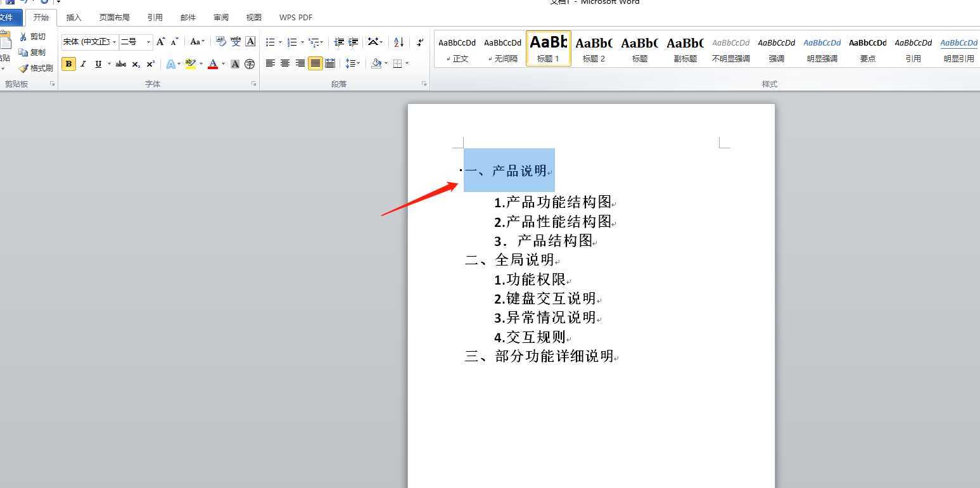Click the Increase Indent icon
The width and height of the screenshot is (980, 488).
[353, 42]
